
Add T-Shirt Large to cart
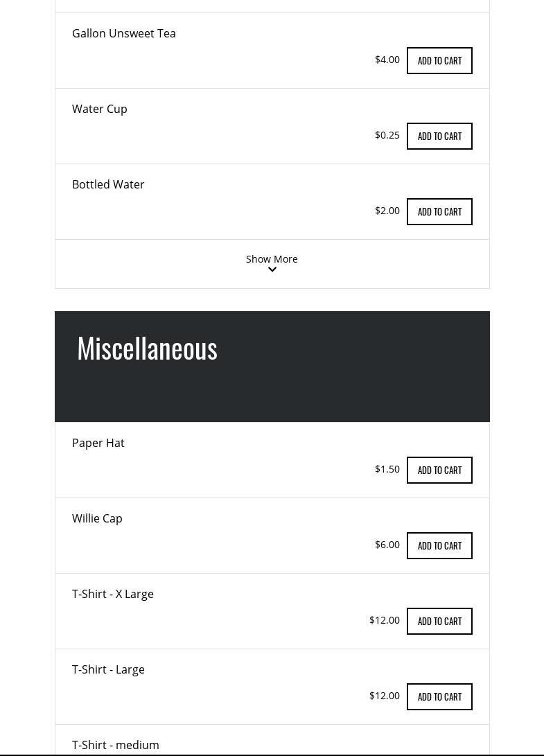(439, 697)
